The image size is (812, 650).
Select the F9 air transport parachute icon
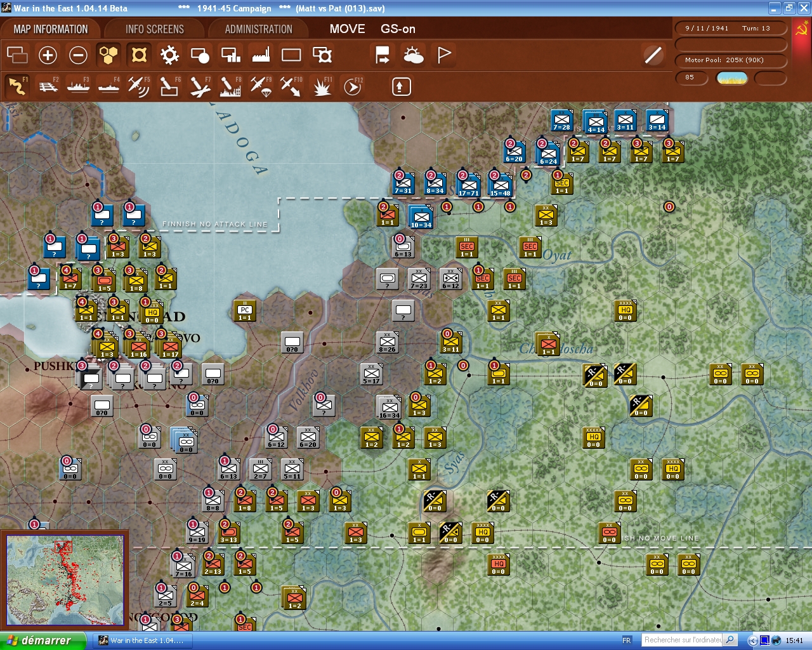tap(261, 86)
